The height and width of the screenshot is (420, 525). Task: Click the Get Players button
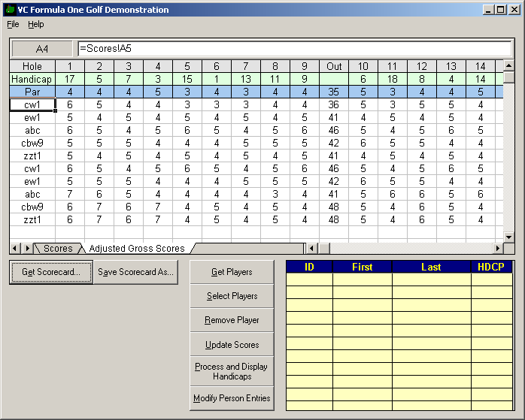pyautogui.click(x=232, y=272)
